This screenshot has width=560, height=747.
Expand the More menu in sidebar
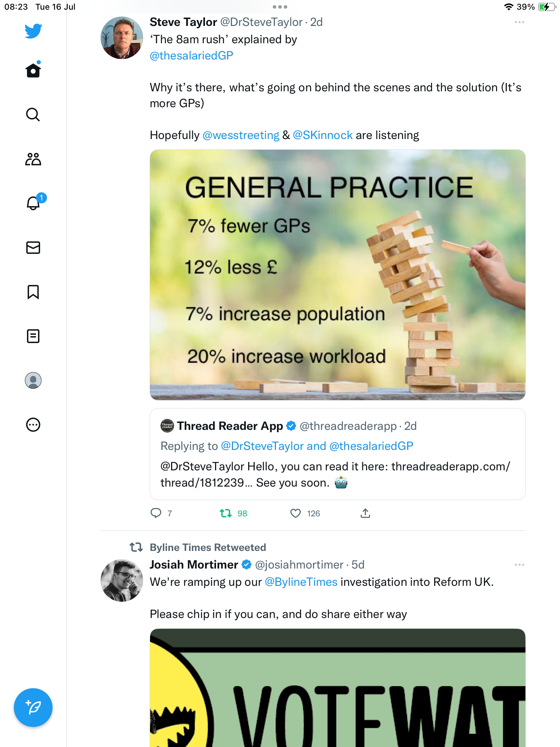click(33, 425)
